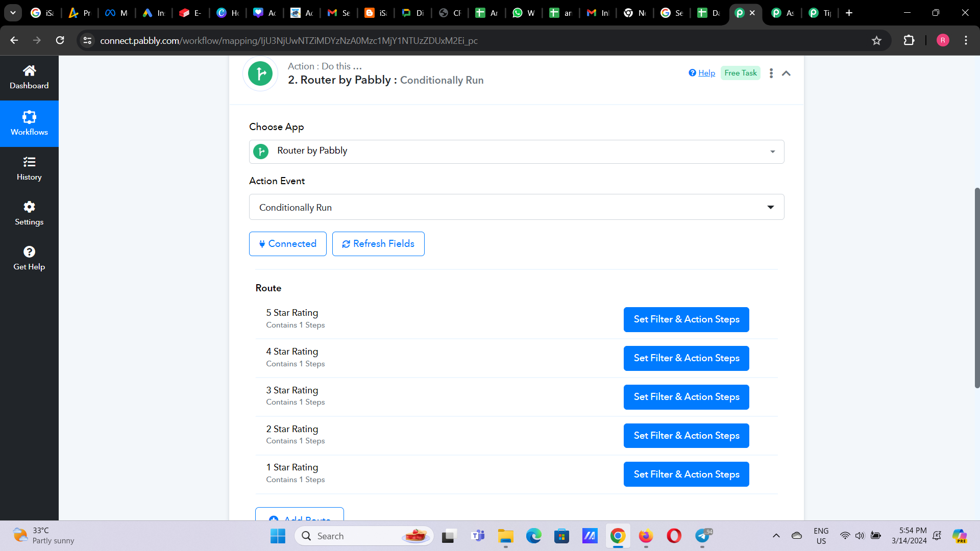Screen dimensions: 980x551
Task: Open the Chrome profile avatar
Action: coord(943,40)
